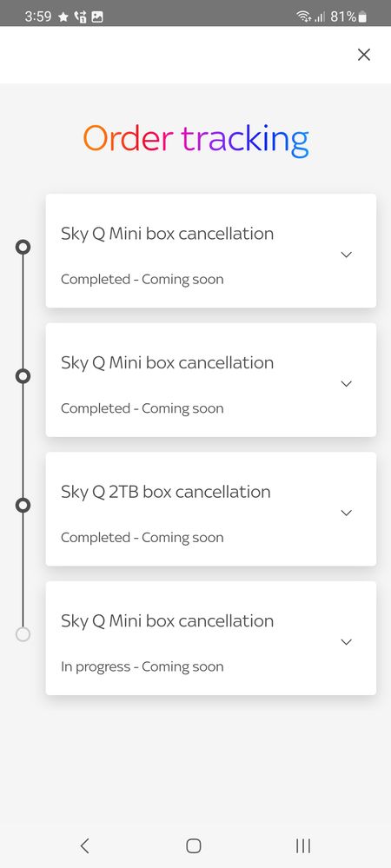Tap the Wi-Fi status bar icon
Image resolution: width=391 pixels, height=868 pixels.
pos(304,17)
